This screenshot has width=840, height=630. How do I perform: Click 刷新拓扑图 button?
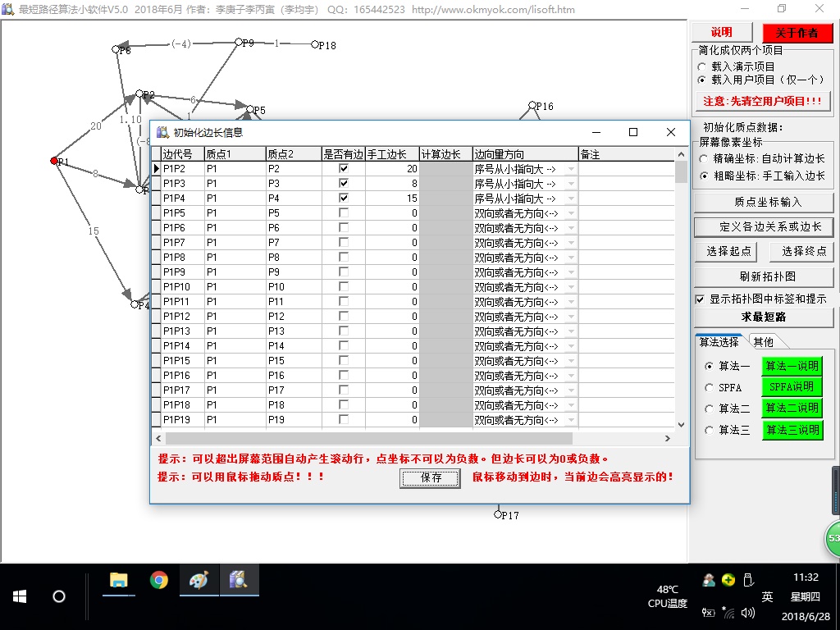764,276
